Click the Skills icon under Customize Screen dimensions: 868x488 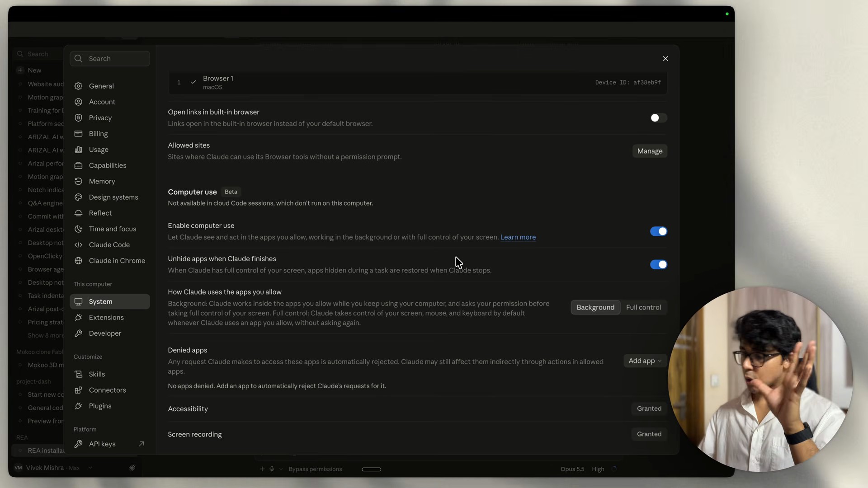coord(78,374)
